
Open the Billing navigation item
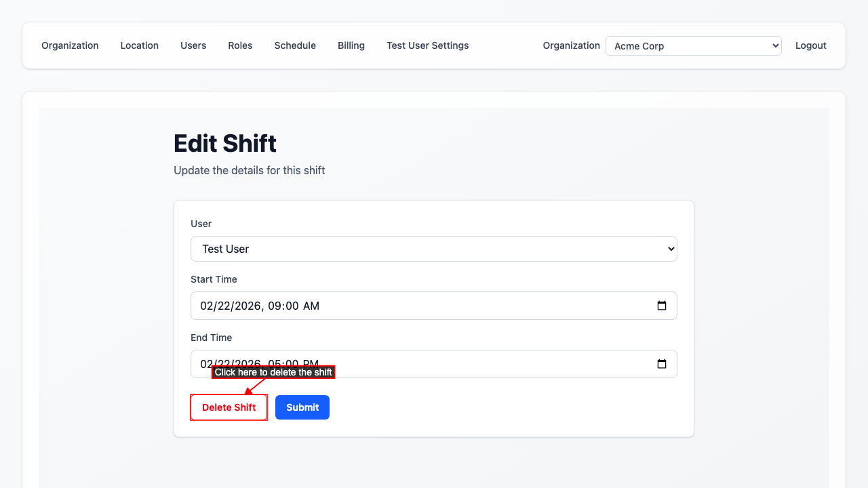[x=351, y=45]
